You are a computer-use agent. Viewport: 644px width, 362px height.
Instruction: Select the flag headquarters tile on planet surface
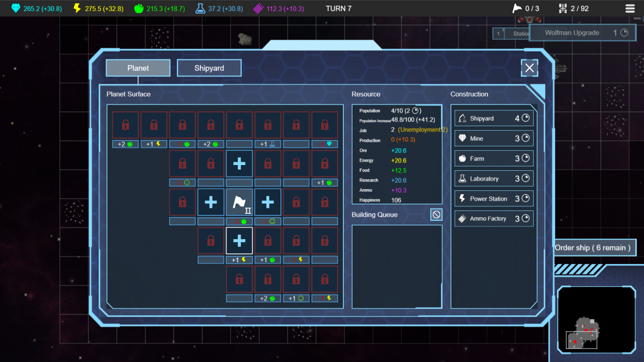tap(239, 202)
